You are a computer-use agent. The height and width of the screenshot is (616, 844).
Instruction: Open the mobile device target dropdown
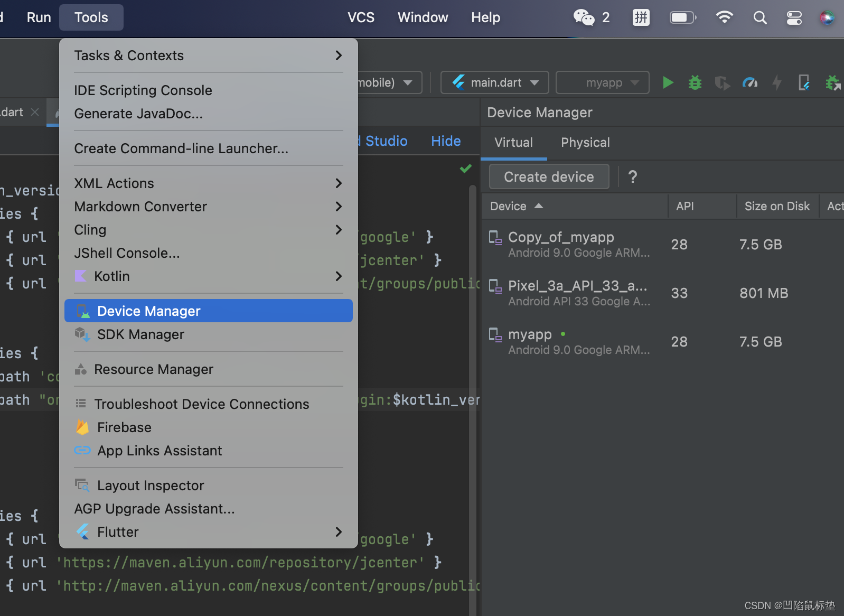click(390, 82)
